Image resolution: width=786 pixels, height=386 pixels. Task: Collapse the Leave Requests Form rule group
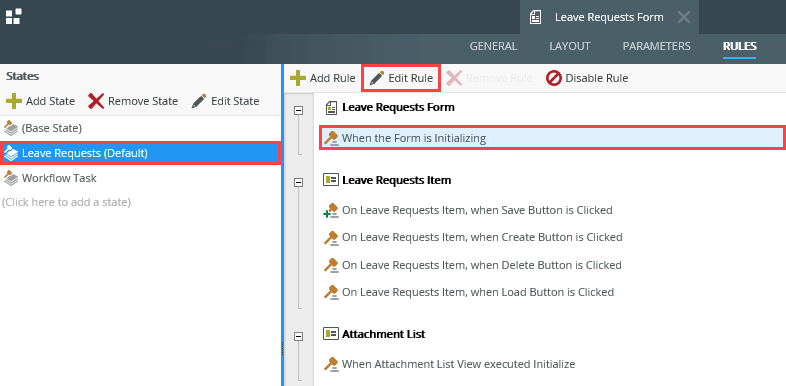299,111
